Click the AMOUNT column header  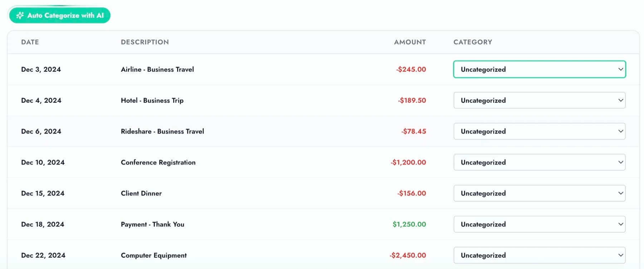(410, 42)
